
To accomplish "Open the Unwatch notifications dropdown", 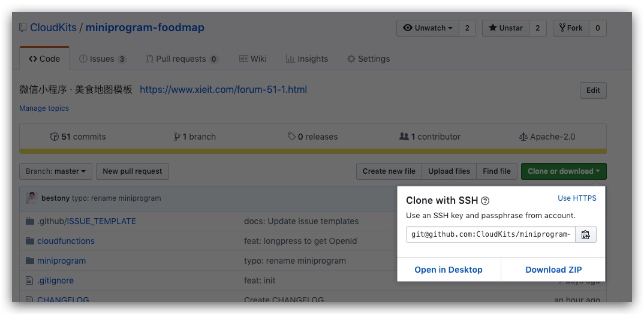I will pos(428,28).
